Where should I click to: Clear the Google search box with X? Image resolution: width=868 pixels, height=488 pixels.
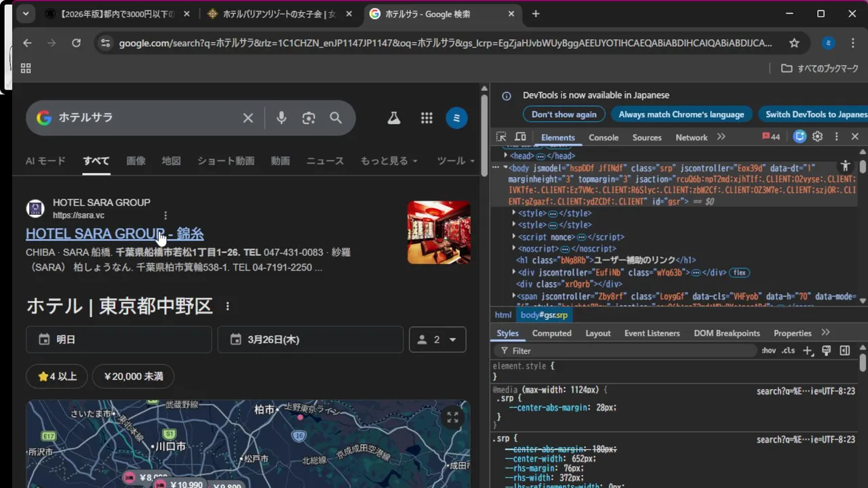(x=248, y=118)
